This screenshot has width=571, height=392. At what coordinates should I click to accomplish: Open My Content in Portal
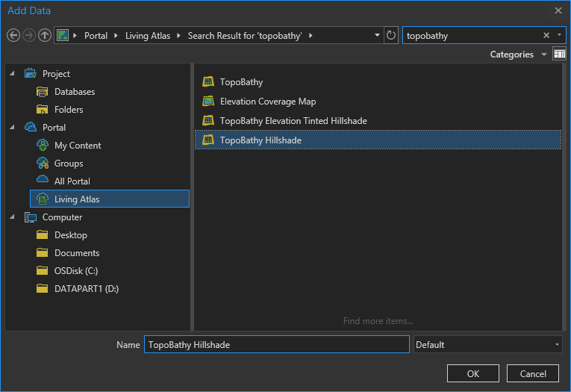tap(78, 146)
